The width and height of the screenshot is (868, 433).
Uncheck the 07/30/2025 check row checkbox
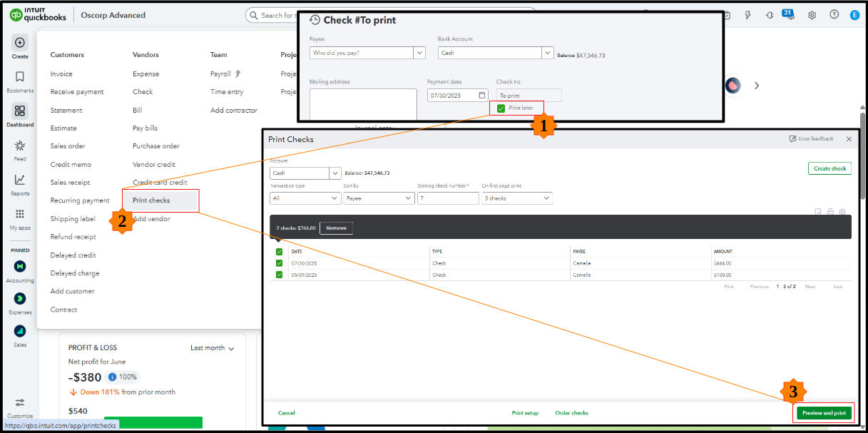pos(279,263)
